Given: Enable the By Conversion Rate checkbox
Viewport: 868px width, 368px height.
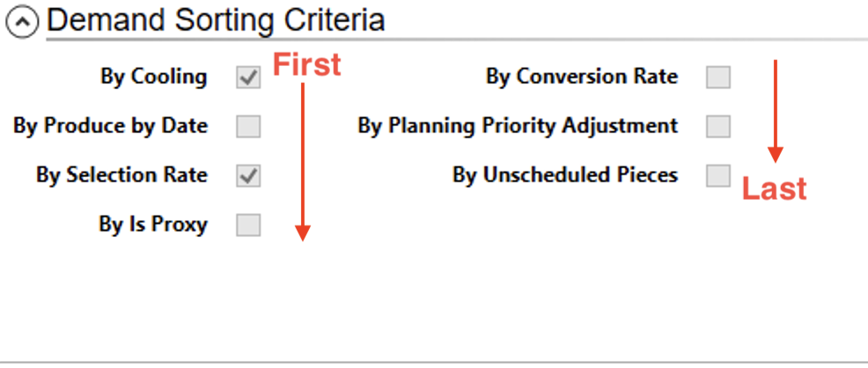Looking at the screenshot, I should coord(718,77).
